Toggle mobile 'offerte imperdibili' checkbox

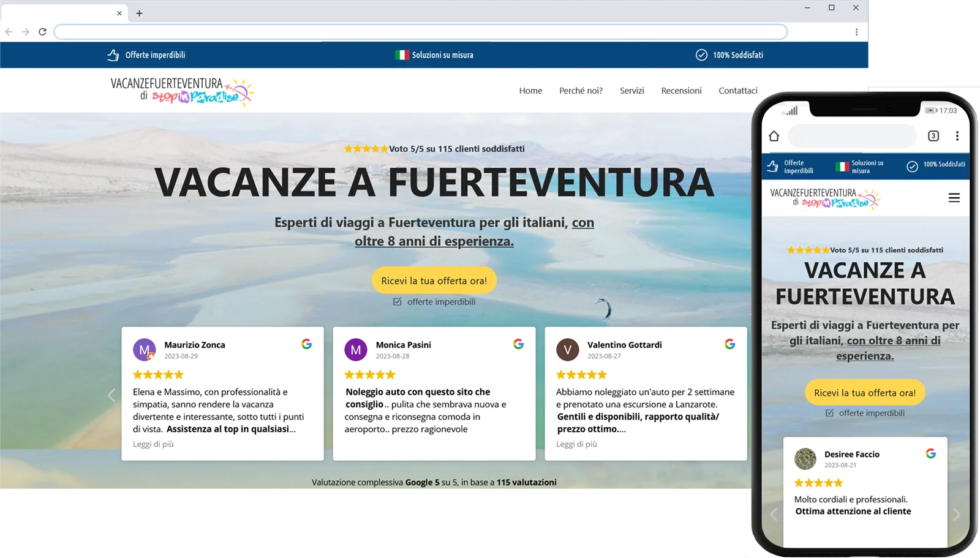click(829, 413)
